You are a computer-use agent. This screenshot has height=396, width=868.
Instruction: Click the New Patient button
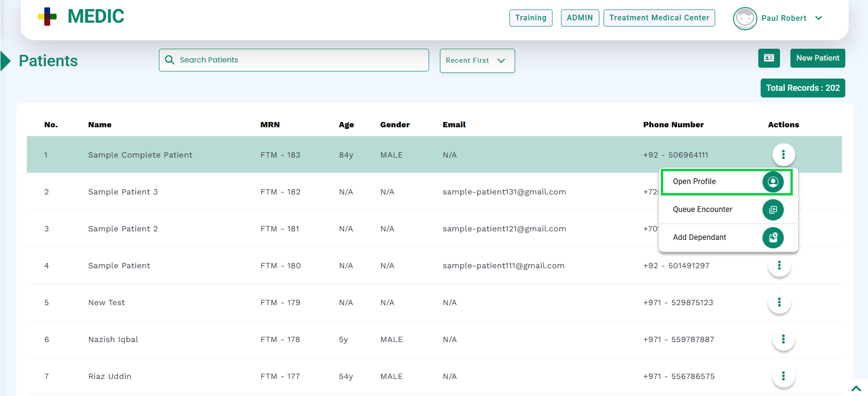817,58
